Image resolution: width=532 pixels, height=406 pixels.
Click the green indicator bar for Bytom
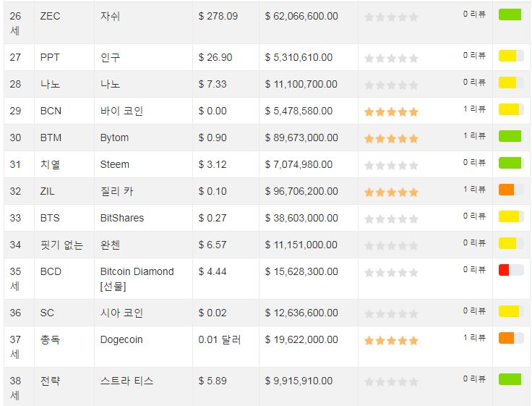[510, 136]
